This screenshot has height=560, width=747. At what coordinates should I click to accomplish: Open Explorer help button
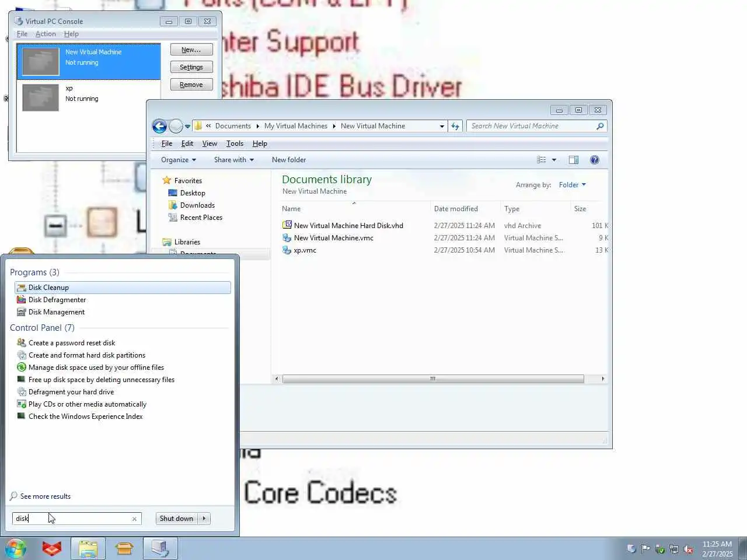tap(595, 160)
